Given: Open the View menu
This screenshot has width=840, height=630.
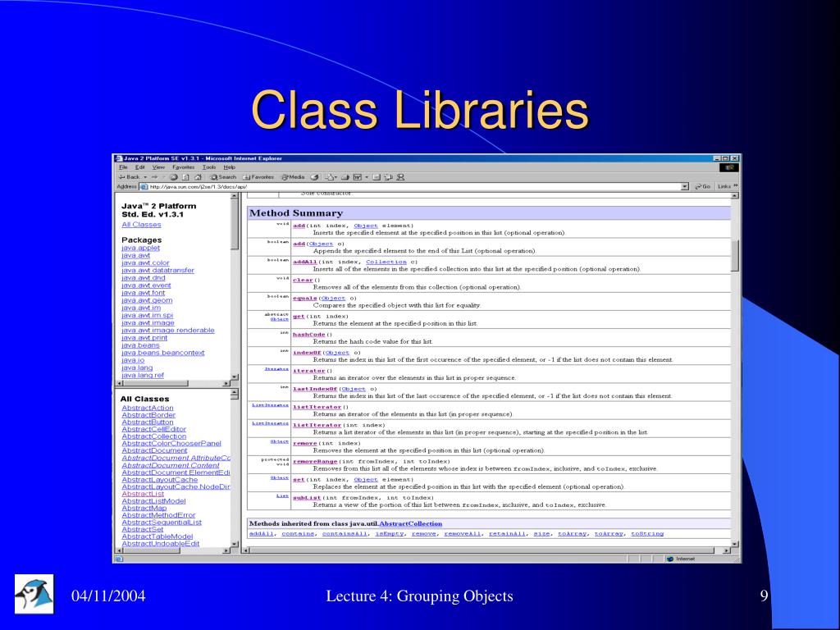Looking at the screenshot, I should 158,167.
